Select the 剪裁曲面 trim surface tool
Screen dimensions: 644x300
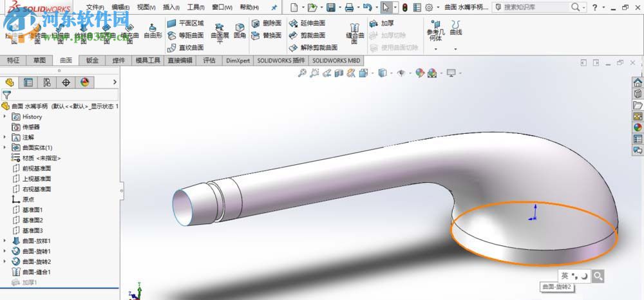tap(307, 35)
